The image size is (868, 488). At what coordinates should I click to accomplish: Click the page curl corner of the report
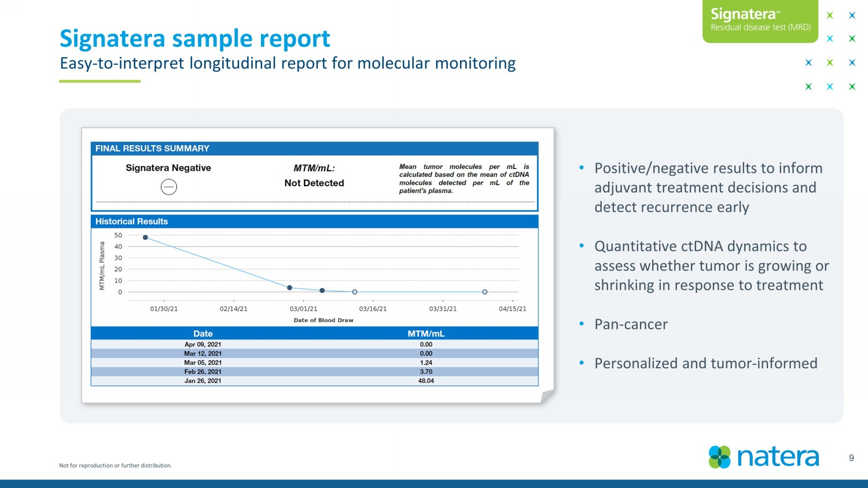[547, 396]
